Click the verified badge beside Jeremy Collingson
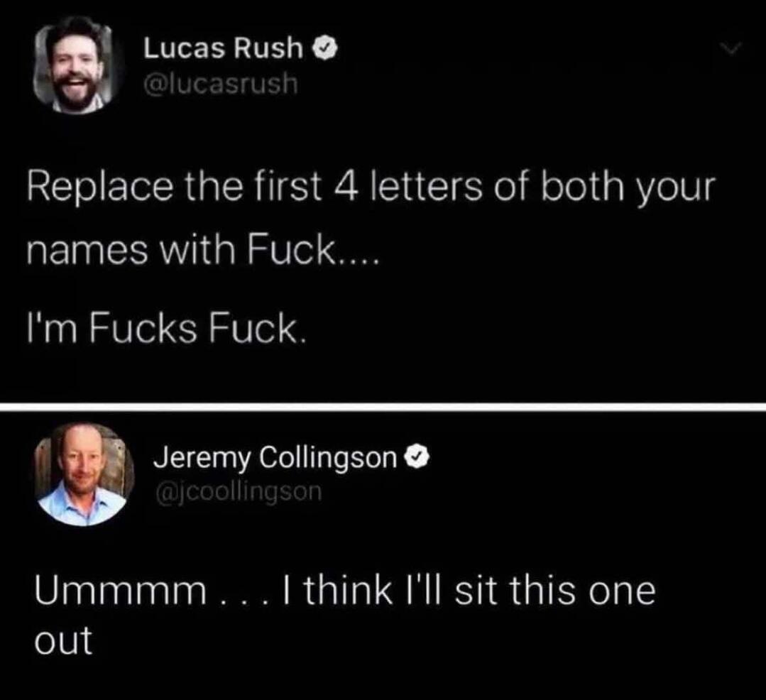 pyautogui.click(x=416, y=457)
